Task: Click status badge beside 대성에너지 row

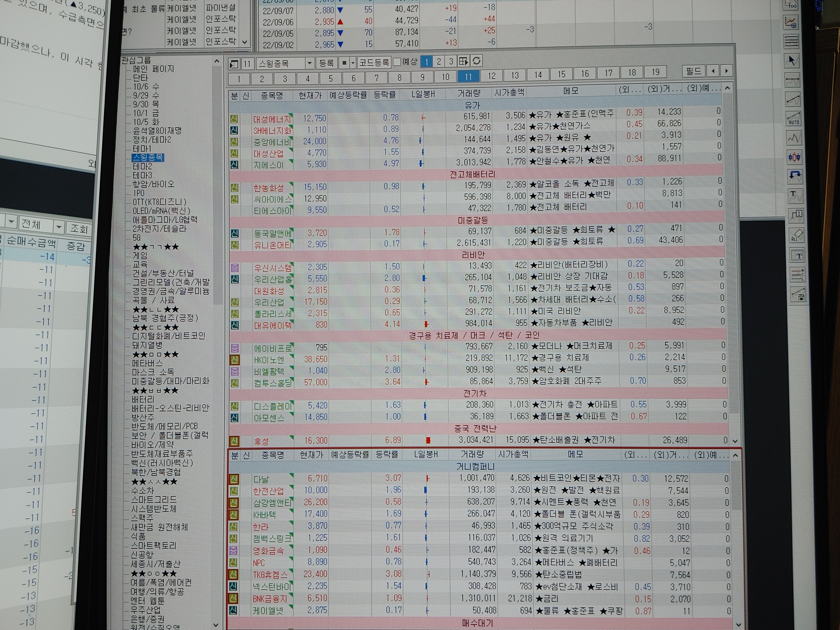Action: [x=234, y=119]
